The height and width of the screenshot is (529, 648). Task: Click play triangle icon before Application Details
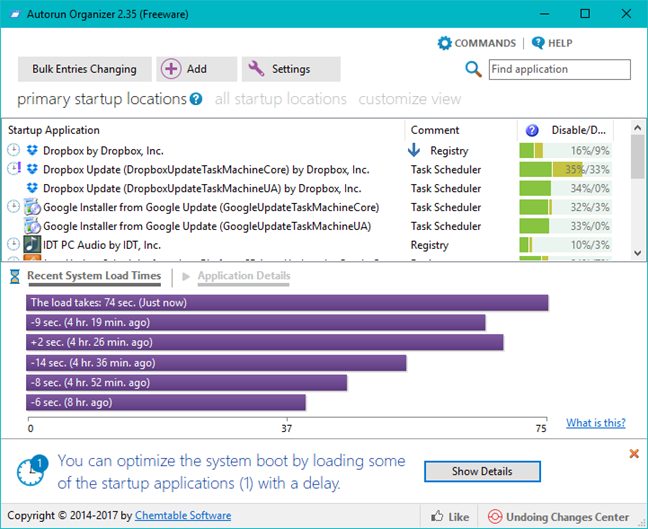186,276
